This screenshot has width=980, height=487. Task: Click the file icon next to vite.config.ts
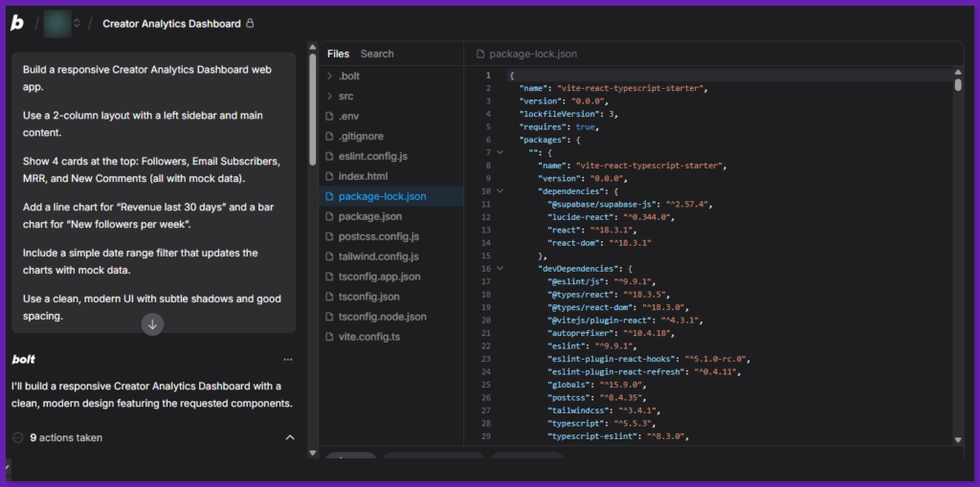pyautogui.click(x=329, y=337)
